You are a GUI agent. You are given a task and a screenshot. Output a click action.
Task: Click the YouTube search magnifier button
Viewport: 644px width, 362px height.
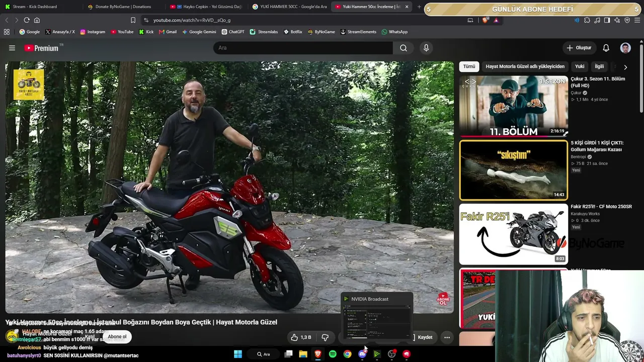(x=404, y=48)
